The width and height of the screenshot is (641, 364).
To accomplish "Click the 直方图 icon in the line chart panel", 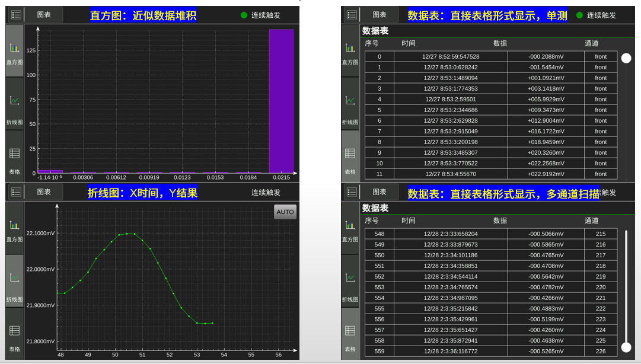I will (x=15, y=229).
